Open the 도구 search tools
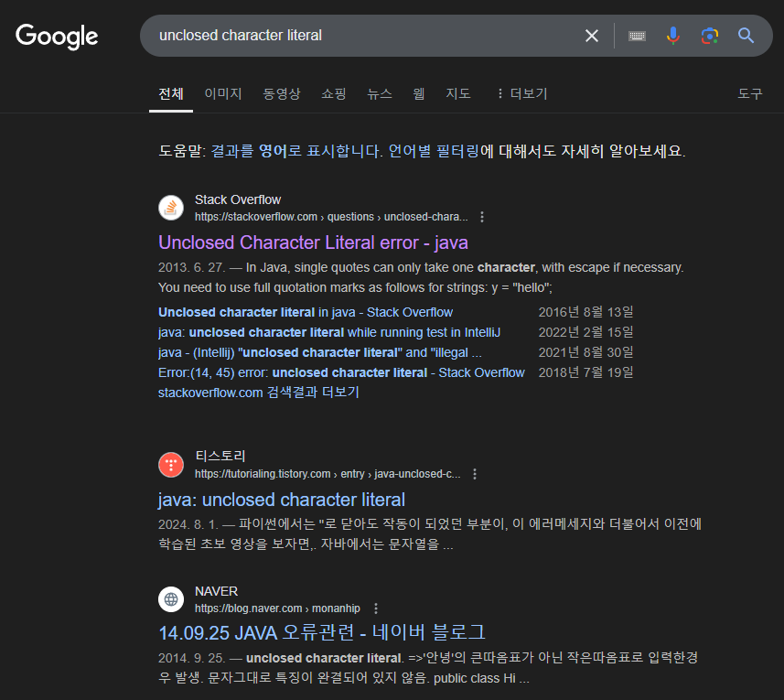784x700 pixels. [750, 93]
